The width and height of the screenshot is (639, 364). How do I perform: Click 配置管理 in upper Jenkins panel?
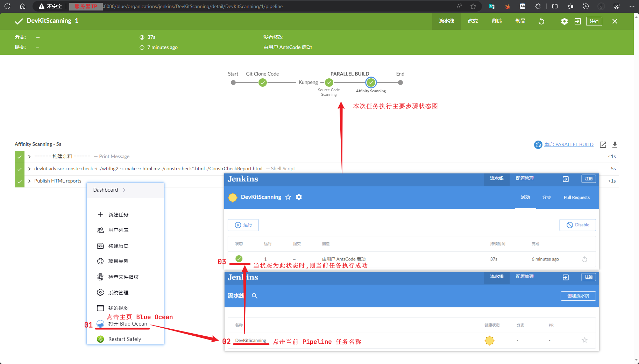(x=525, y=178)
